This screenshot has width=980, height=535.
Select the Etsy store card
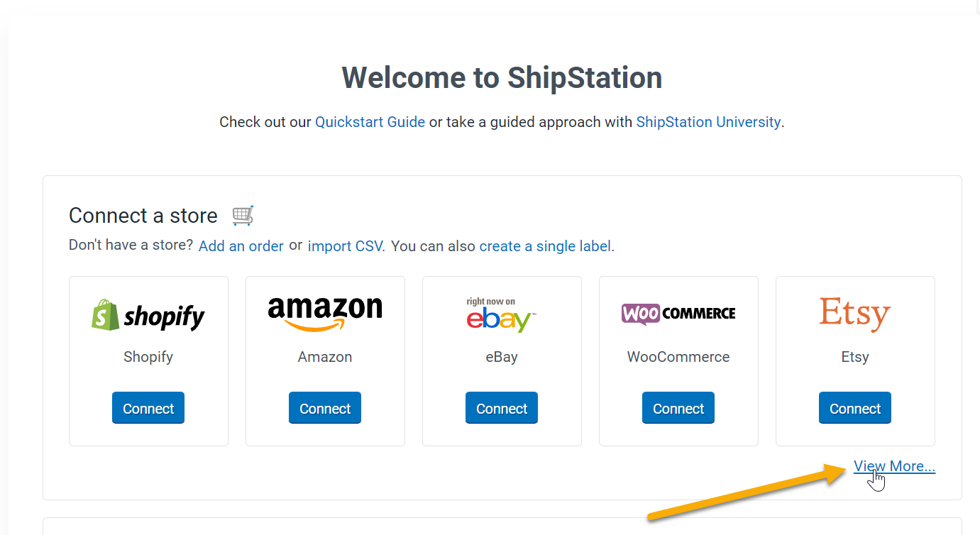tap(854, 360)
